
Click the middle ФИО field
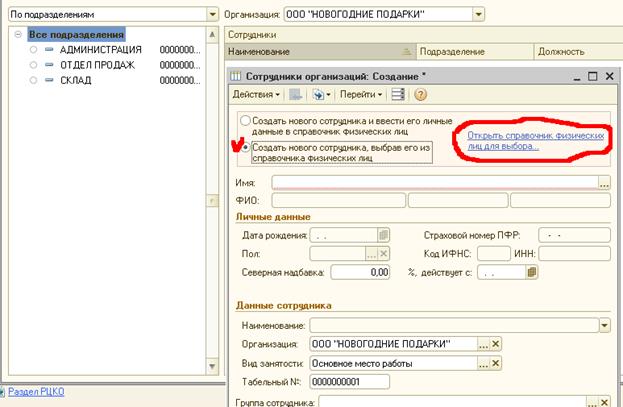(458, 200)
